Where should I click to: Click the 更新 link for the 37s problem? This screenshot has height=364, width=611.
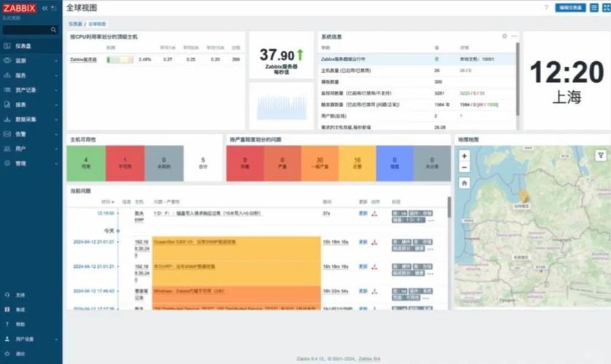click(363, 213)
